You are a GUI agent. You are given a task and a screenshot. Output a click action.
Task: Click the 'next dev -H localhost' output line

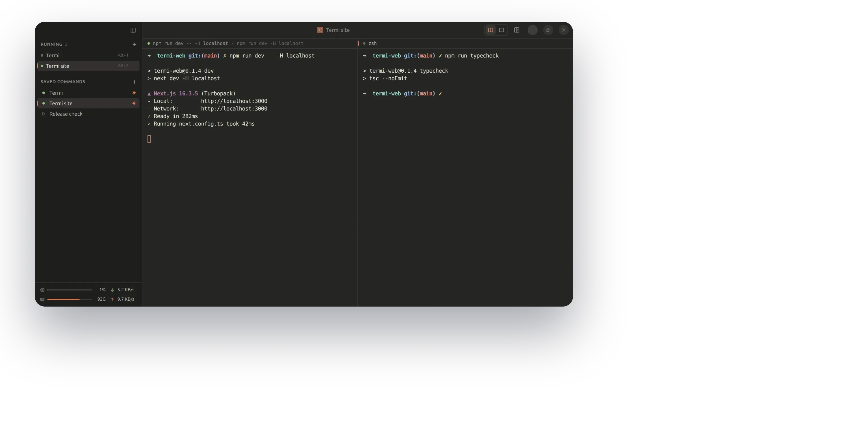pyautogui.click(x=184, y=79)
